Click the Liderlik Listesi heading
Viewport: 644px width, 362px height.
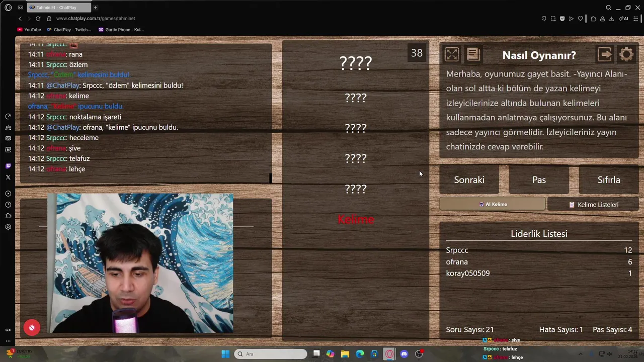[539, 234]
